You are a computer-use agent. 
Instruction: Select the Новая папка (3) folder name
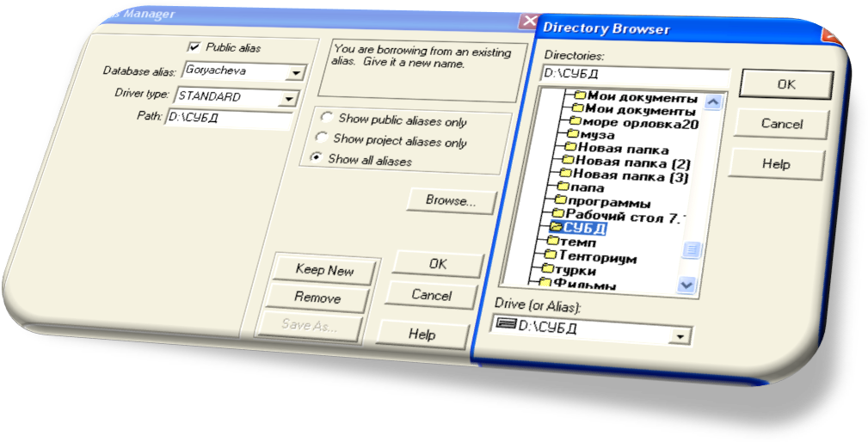click(631, 176)
